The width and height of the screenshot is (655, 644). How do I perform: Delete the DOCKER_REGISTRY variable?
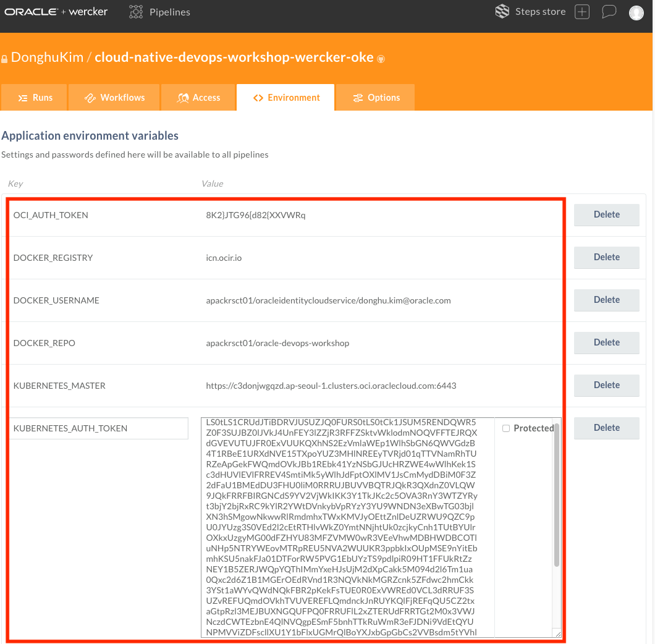click(x=607, y=258)
